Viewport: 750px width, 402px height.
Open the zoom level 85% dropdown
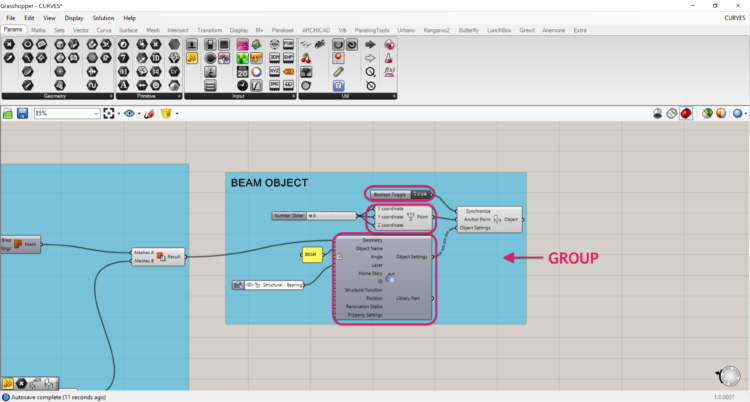point(96,114)
